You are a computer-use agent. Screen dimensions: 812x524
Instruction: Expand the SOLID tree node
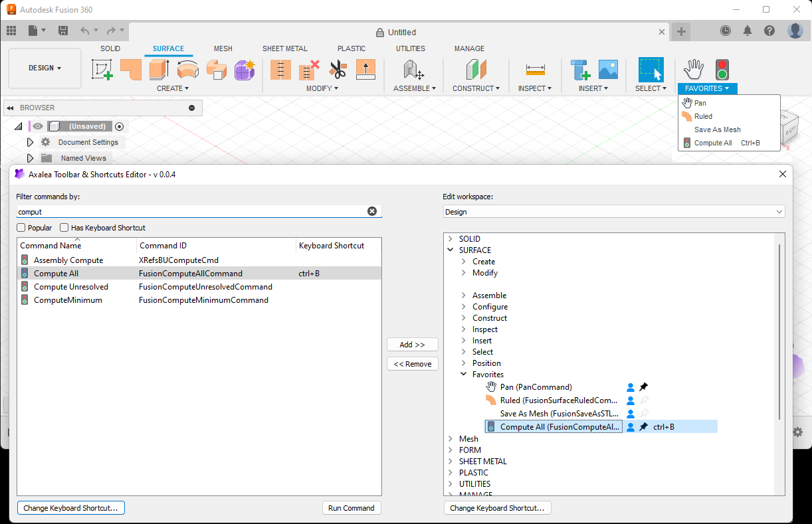tap(450, 239)
